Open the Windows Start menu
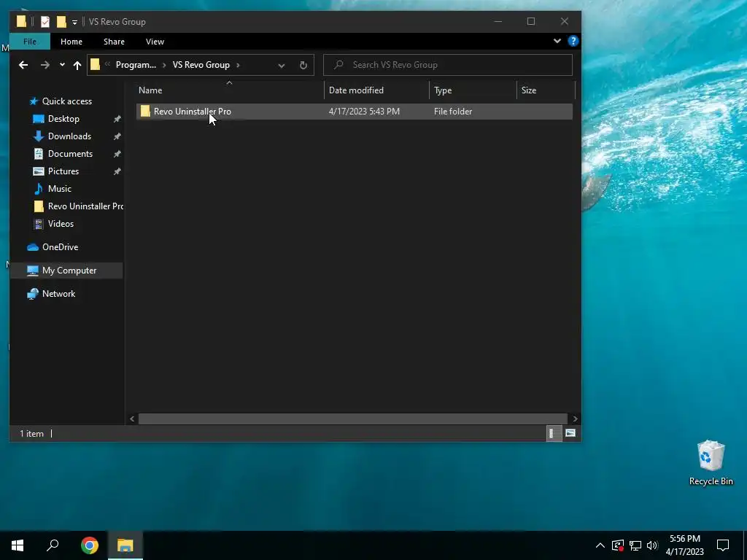Screen dimensions: 747x560 [x=18, y=545]
